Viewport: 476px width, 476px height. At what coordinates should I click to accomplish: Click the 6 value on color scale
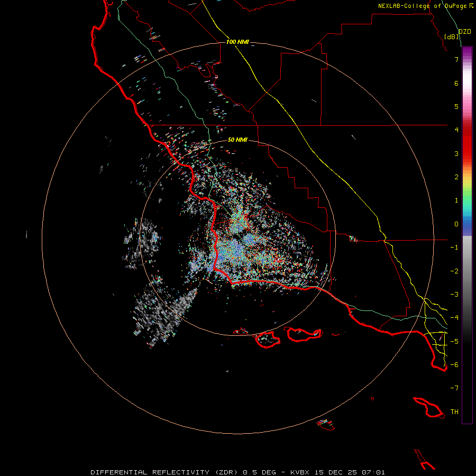click(456, 83)
